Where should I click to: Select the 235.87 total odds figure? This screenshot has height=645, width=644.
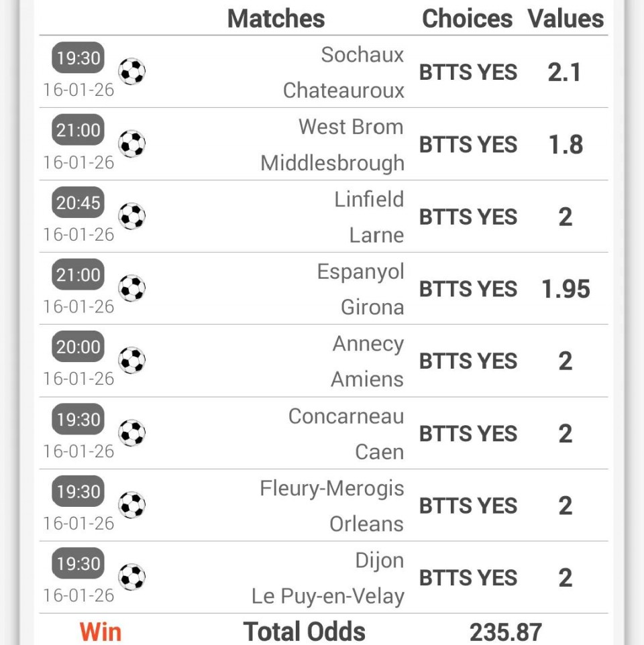505,632
